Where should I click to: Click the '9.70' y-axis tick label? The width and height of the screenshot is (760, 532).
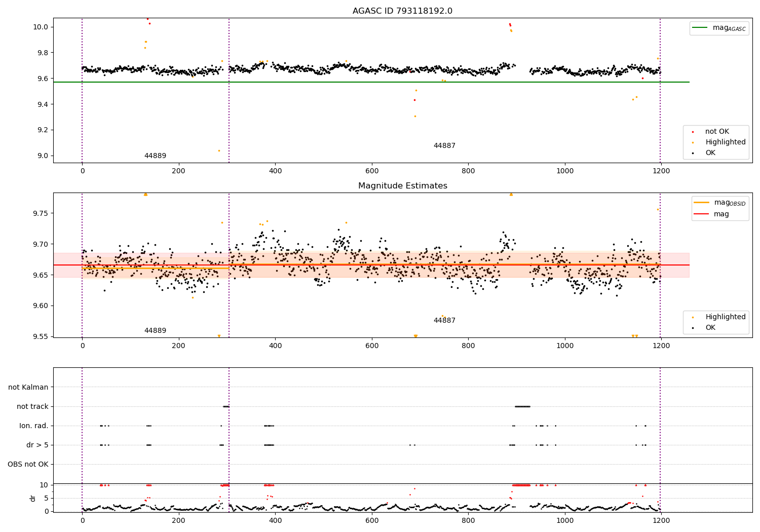pos(41,244)
